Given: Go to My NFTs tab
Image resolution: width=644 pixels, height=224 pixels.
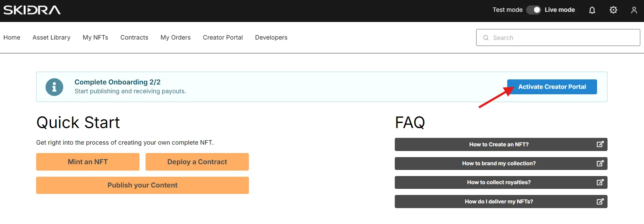Looking at the screenshot, I should [95, 38].
